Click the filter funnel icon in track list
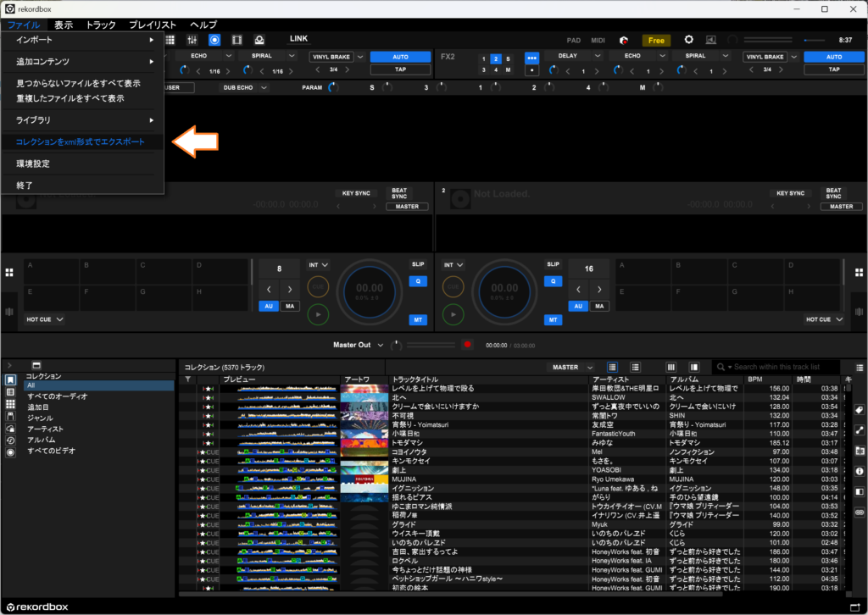 tap(188, 380)
